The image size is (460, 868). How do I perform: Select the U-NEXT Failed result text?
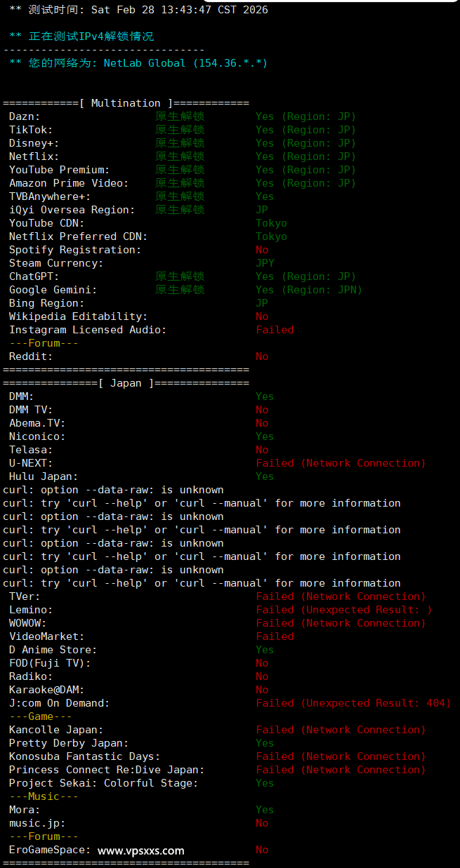[x=341, y=463]
